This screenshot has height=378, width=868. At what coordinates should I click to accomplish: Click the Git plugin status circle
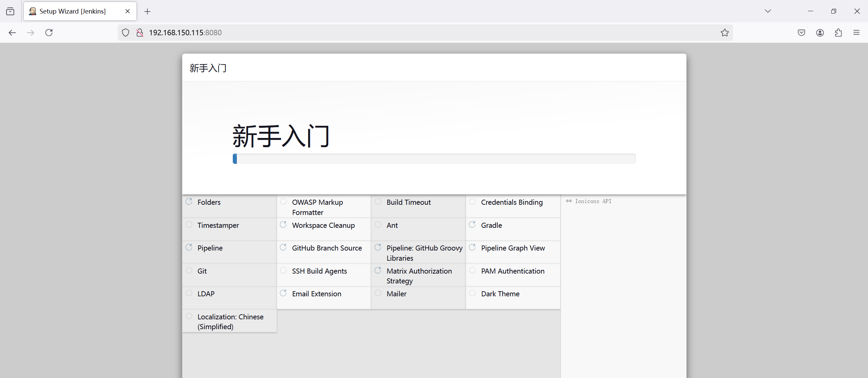tap(189, 270)
